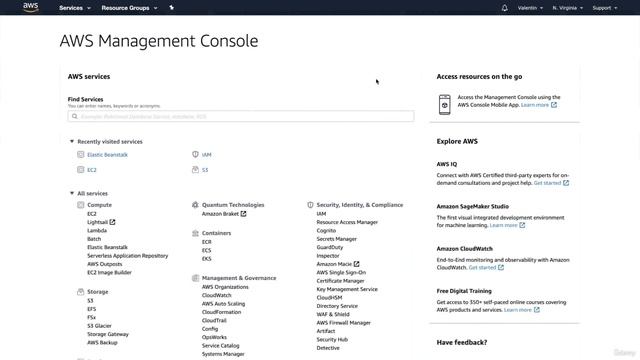The height and width of the screenshot is (360, 640).
Task: Click external link icon next to AWS IQ Get started
Action: pyautogui.click(x=566, y=183)
